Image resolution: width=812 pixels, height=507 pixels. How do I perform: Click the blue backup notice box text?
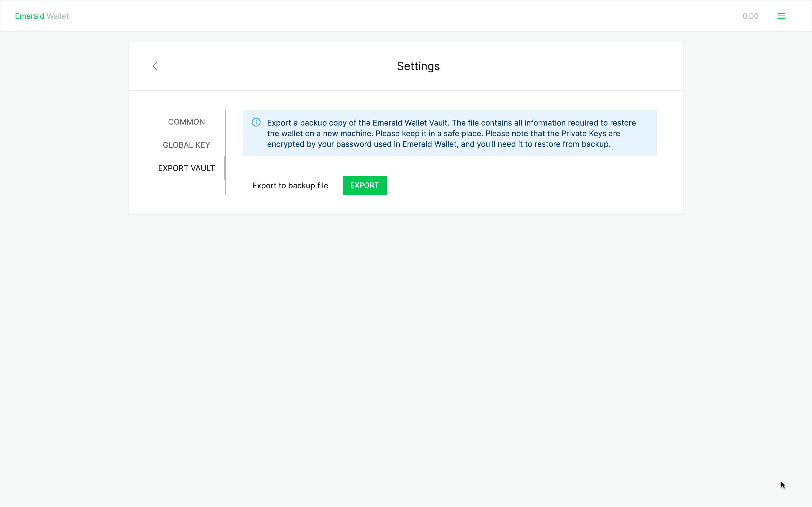[449, 134]
